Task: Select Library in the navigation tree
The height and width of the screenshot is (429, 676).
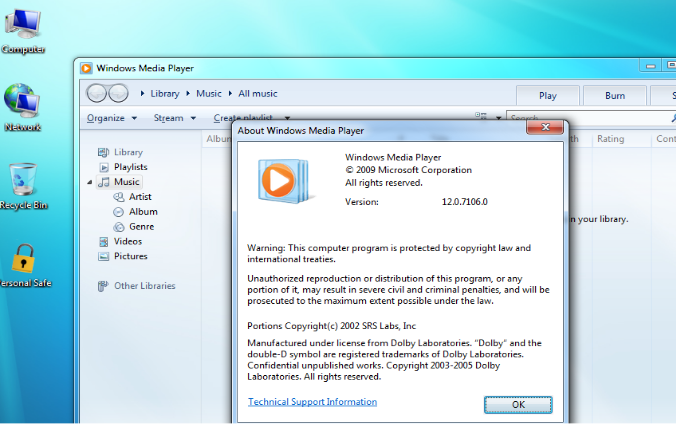Action: coord(128,152)
